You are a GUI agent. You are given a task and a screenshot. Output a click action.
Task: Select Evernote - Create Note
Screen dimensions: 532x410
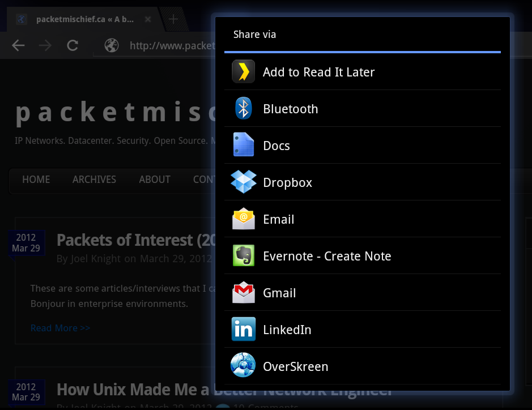[x=363, y=256]
